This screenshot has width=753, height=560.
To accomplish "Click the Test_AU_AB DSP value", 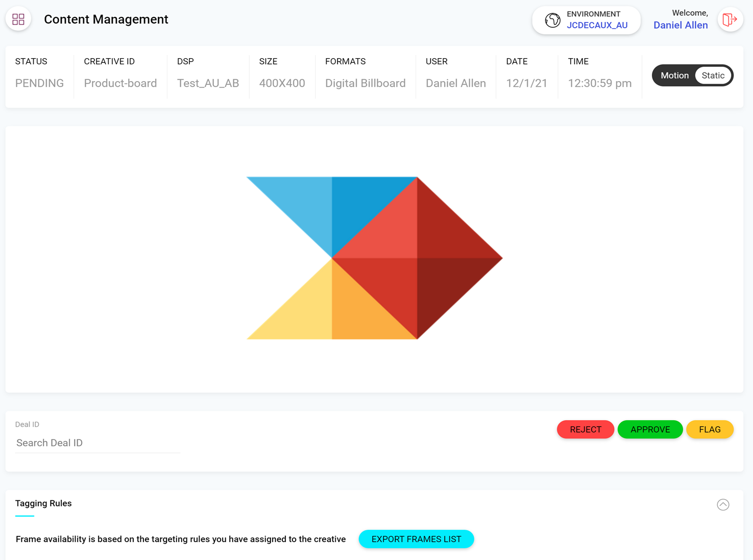I will coord(208,83).
